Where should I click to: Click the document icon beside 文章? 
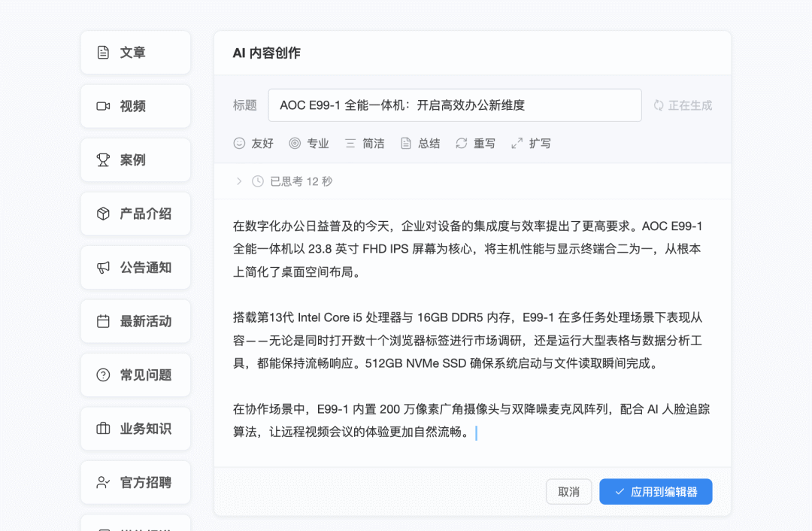(x=103, y=53)
